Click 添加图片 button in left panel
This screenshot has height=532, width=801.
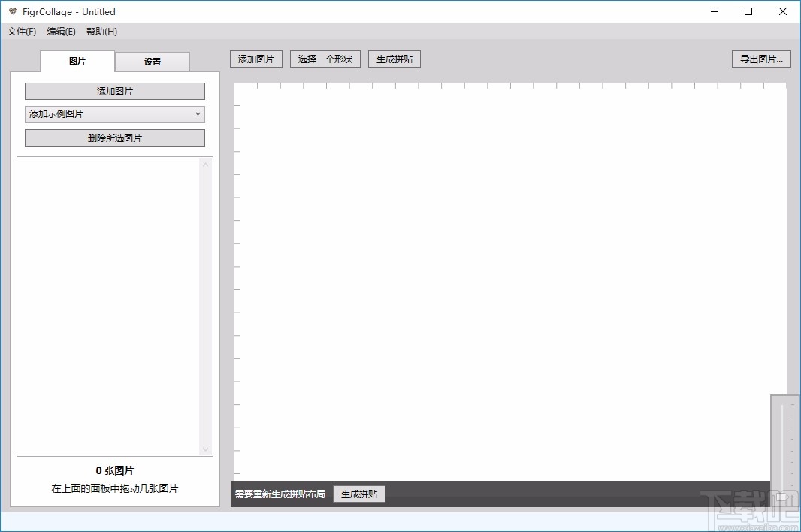click(115, 92)
